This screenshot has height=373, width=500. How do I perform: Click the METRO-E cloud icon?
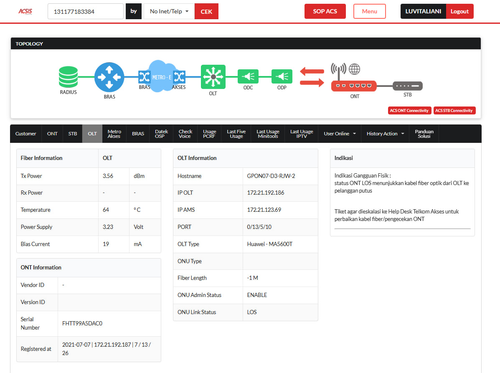click(162, 76)
